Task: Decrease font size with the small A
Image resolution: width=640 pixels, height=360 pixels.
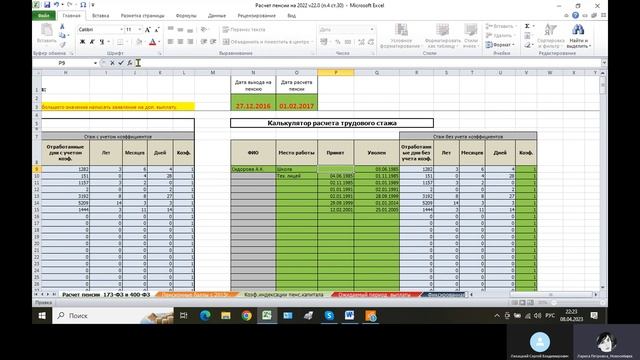Action: point(157,29)
